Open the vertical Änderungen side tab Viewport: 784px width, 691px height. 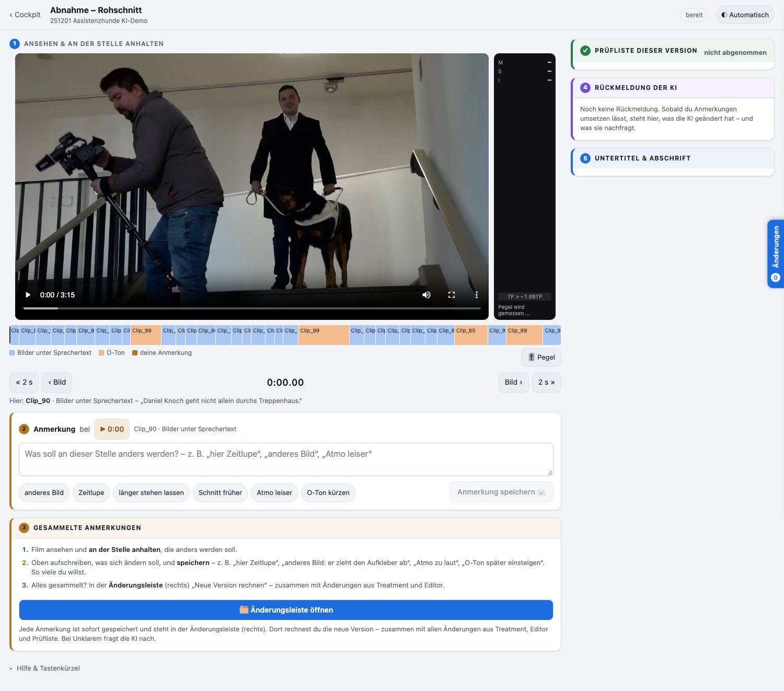click(x=776, y=254)
